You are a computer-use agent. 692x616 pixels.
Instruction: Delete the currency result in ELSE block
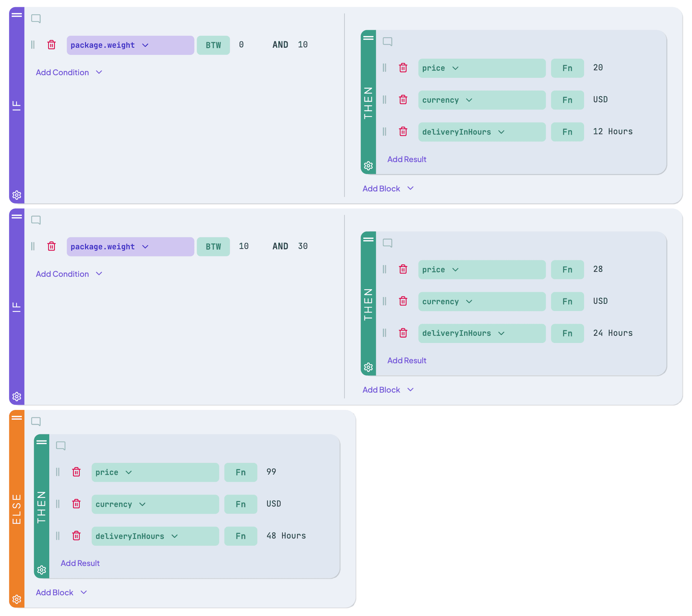point(76,504)
